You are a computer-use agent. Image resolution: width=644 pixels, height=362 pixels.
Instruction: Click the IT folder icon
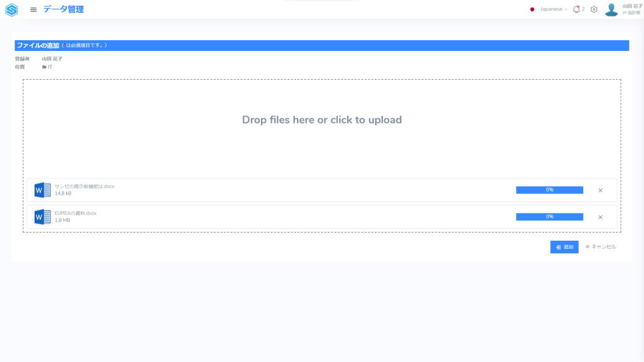(44, 67)
